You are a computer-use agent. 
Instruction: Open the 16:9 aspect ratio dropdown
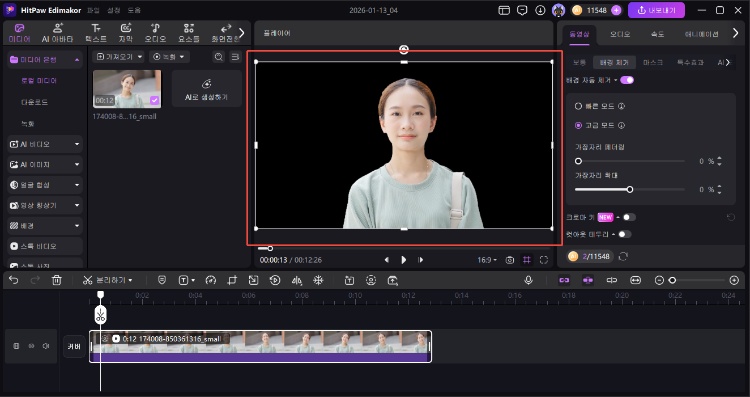point(487,260)
